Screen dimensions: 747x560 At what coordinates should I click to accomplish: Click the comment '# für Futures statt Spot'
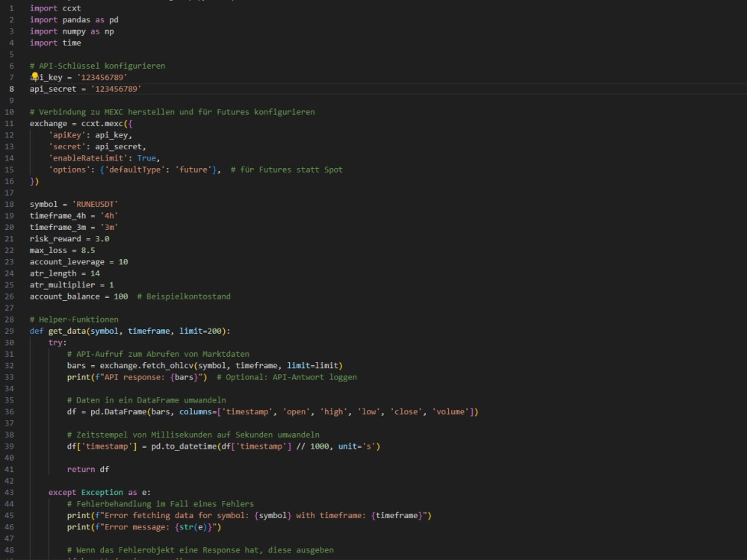click(x=287, y=169)
